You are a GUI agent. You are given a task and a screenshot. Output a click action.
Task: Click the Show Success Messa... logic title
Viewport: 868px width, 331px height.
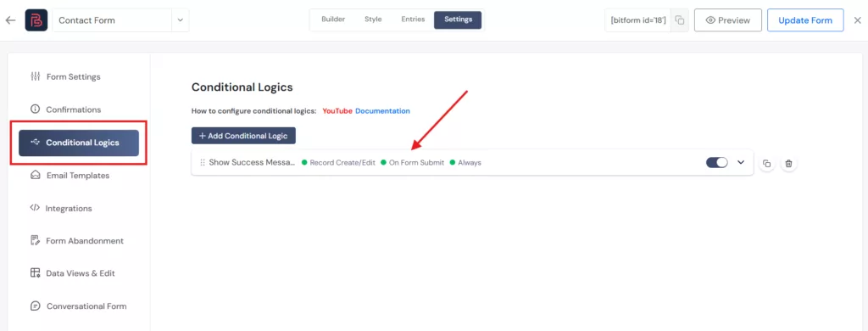click(253, 163)
